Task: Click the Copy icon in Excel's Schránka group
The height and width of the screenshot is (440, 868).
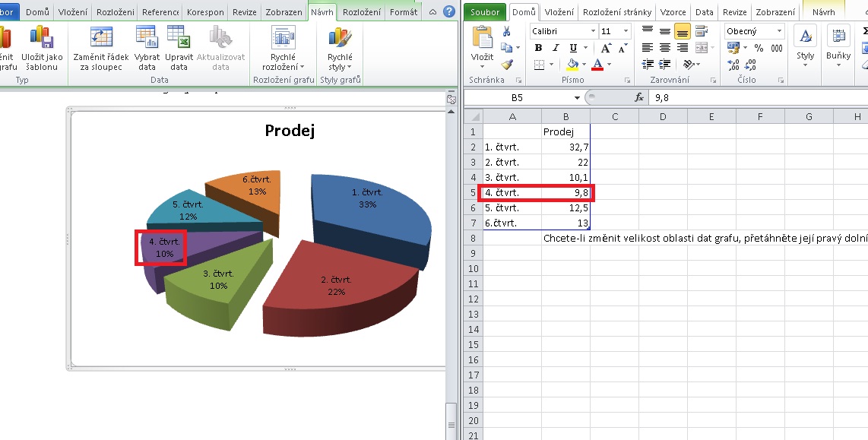Action: 506,48
